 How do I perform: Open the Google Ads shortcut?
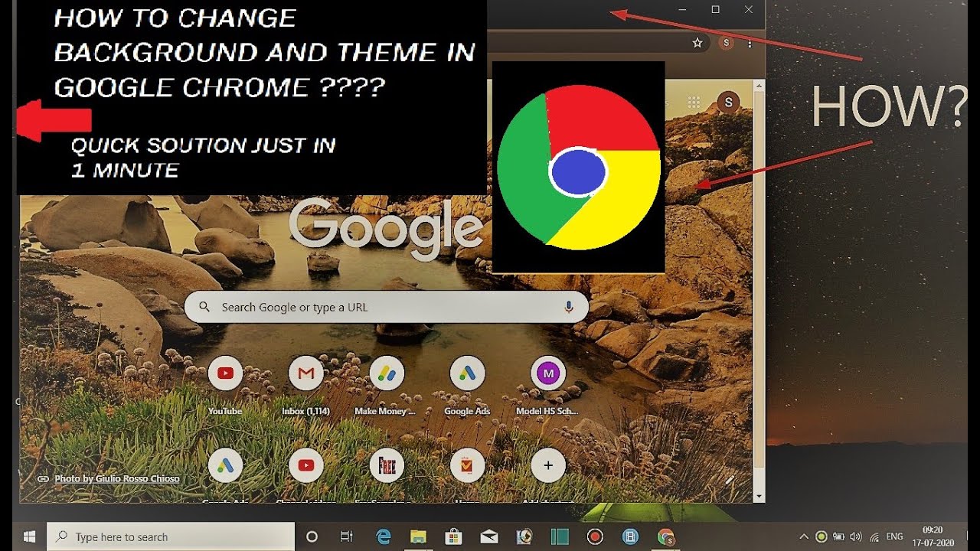point(468,374)
